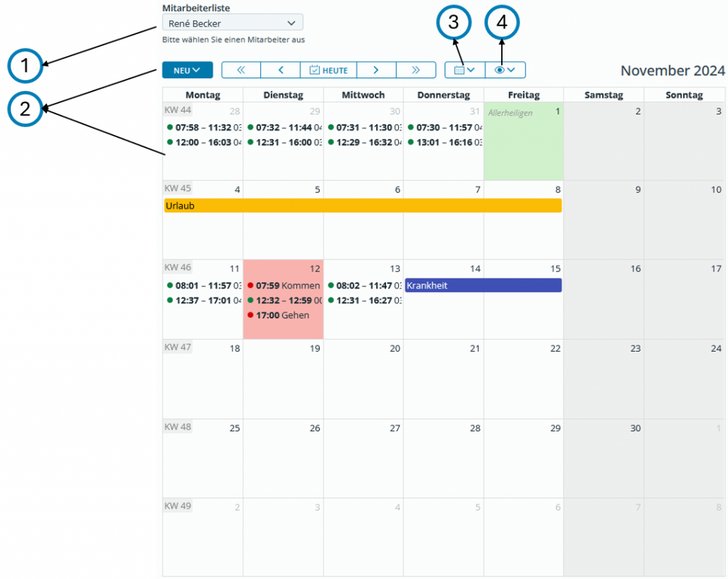Select the yellow Urlaub event bar
Viewport: 728px width, 579px height.
[x=363, y=205]
